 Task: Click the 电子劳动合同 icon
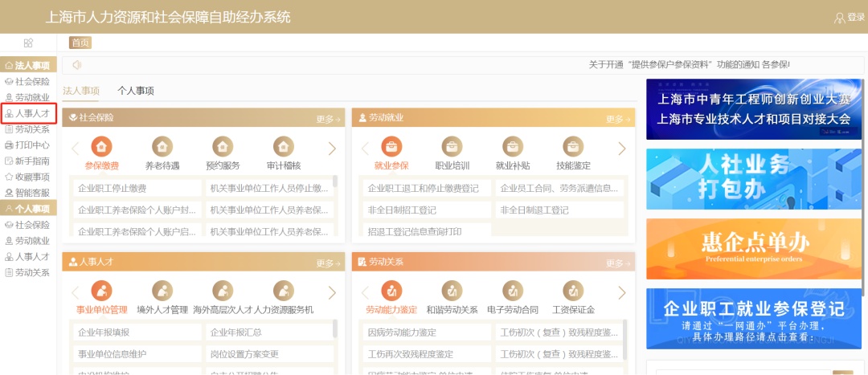point(513,291)
